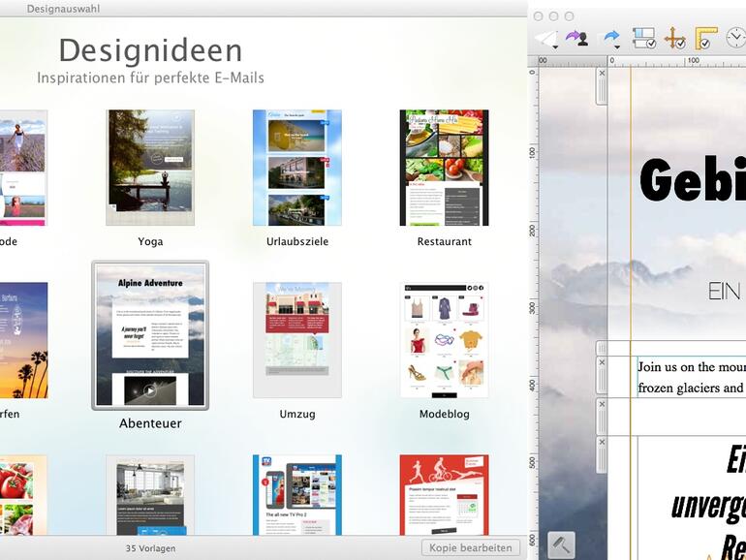This screenshot has height=560, width=746.
Task: Click the hammer tool icon at bottom
Action: pyautogui.click(x=561, y=544)
